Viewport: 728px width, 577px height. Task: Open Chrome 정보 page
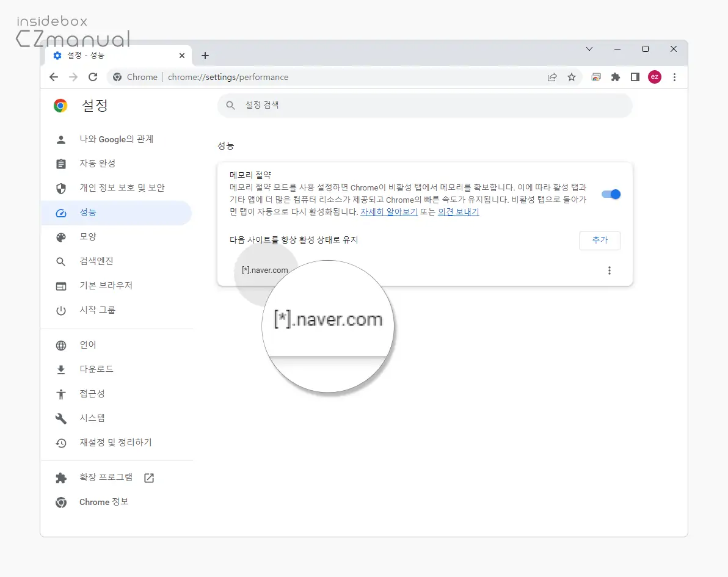[x=116, y=503]
